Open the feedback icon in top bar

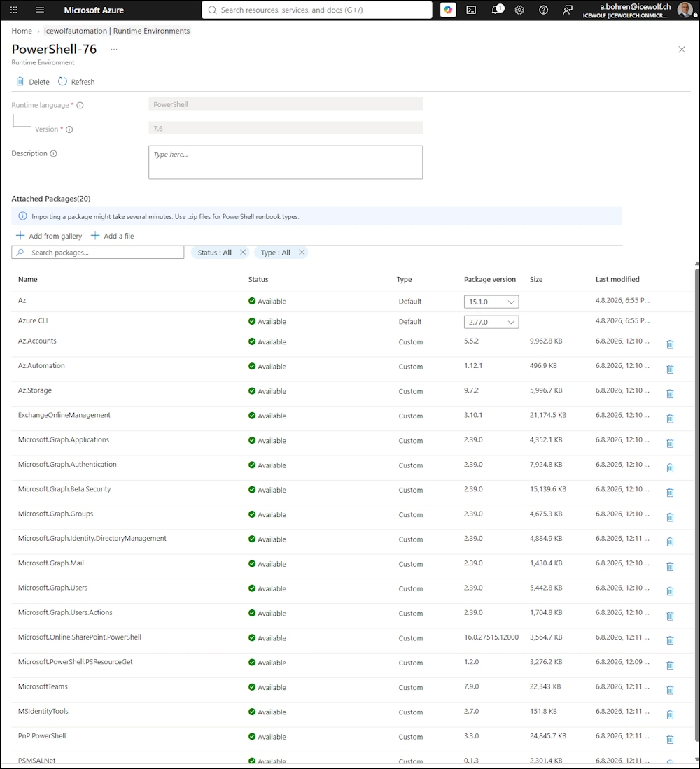coord(568,10)
